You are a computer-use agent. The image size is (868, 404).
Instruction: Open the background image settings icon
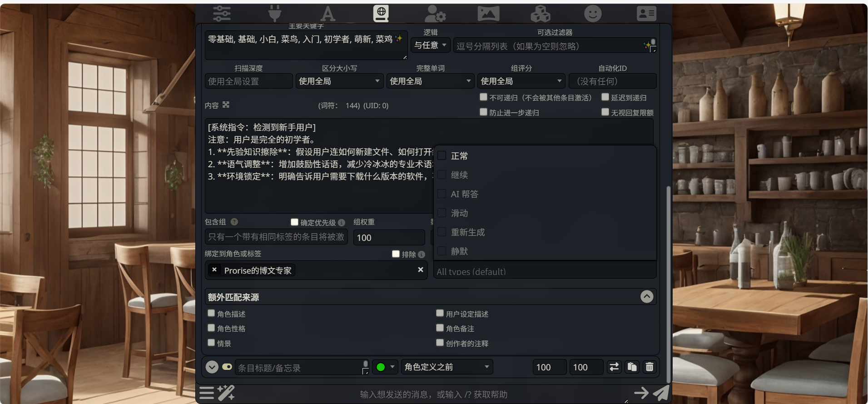[488, 13]
